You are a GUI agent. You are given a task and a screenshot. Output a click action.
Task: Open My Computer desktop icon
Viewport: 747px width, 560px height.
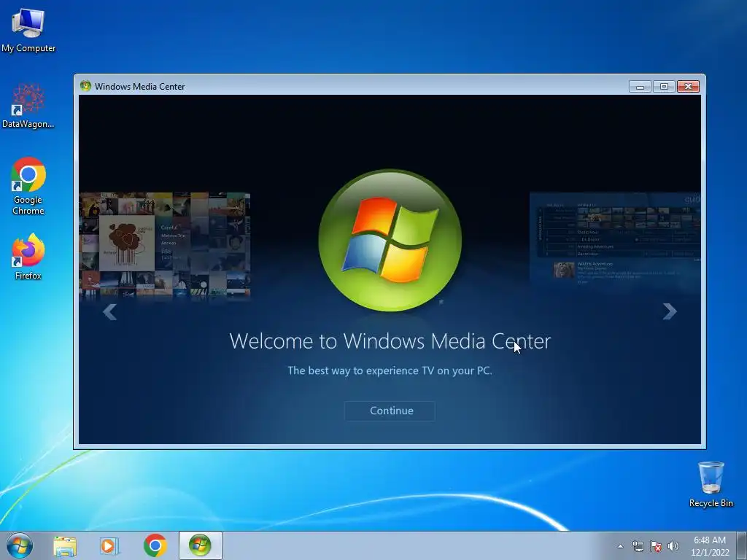click(28, 31)
